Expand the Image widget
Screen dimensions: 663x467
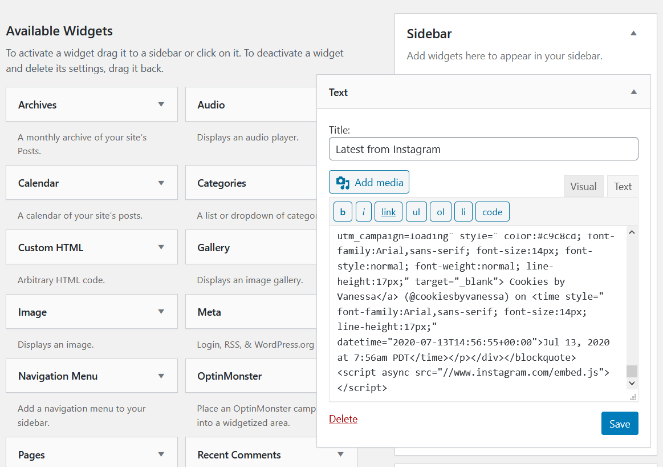161,312
